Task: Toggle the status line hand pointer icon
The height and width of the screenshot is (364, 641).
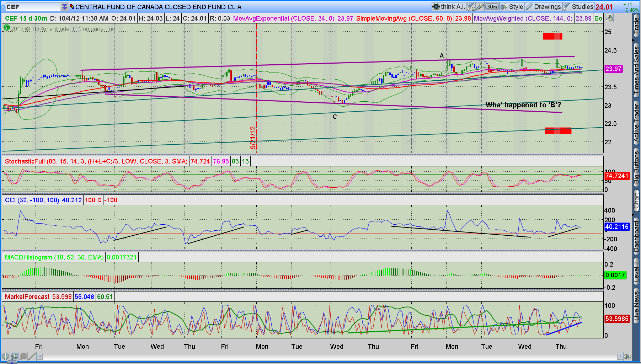Action: (x=609, y=18)
